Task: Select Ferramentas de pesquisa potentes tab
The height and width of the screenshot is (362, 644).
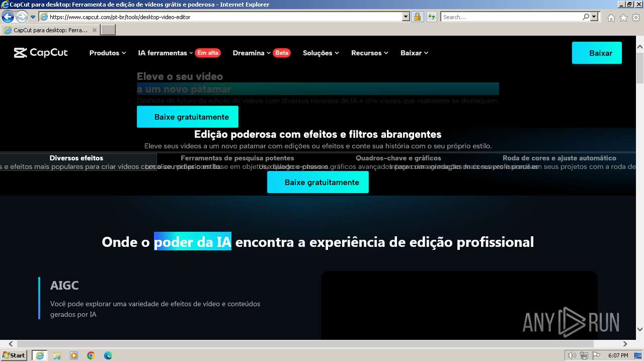Action: pyautogui.click(x=237, y=158)
